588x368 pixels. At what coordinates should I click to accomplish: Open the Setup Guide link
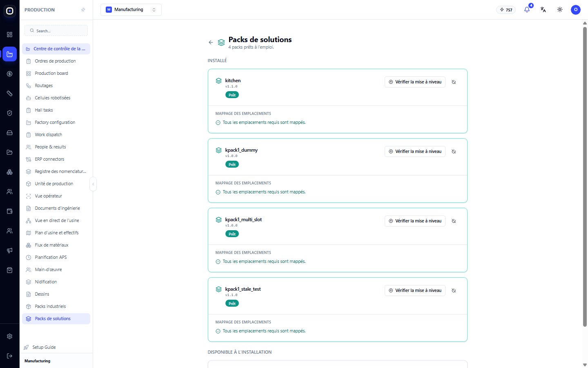pos(40,347)
